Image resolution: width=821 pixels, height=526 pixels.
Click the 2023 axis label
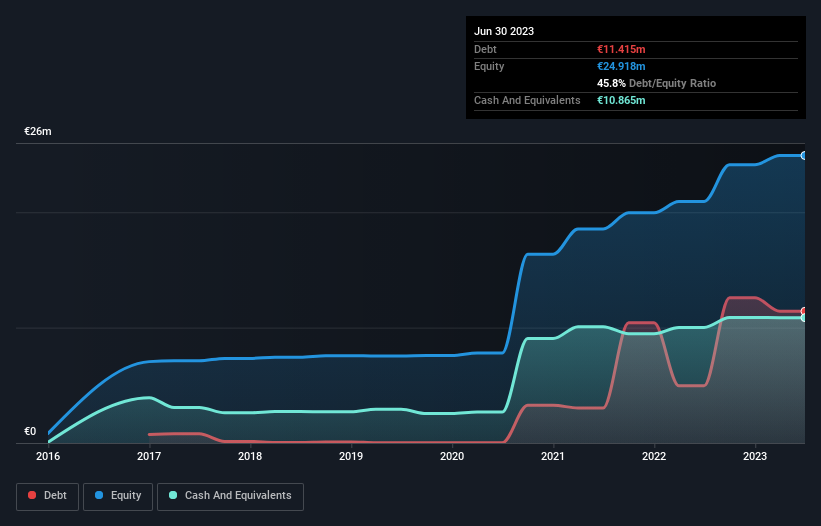[755, 456]
